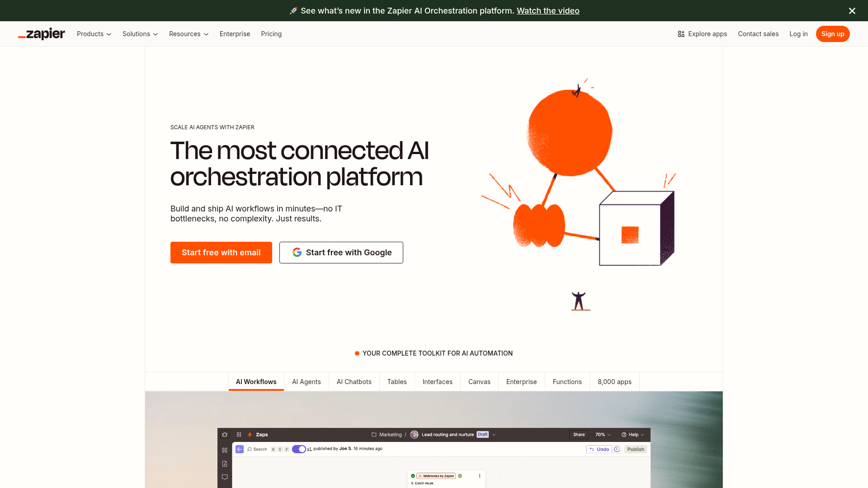Click Start free with Google
The width and height of the screenshot is (868, 488).
click(341, 252)
